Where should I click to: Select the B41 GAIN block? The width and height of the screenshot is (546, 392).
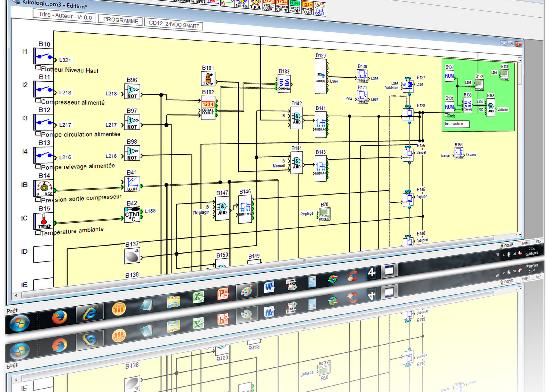click(132, 184)
